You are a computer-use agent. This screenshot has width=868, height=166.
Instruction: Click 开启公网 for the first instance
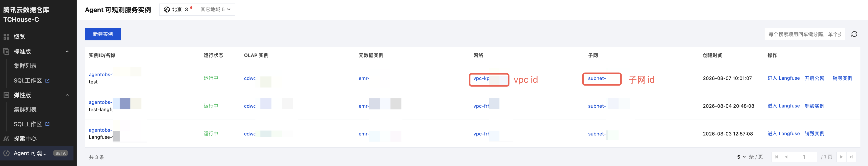tap(814, 78)
